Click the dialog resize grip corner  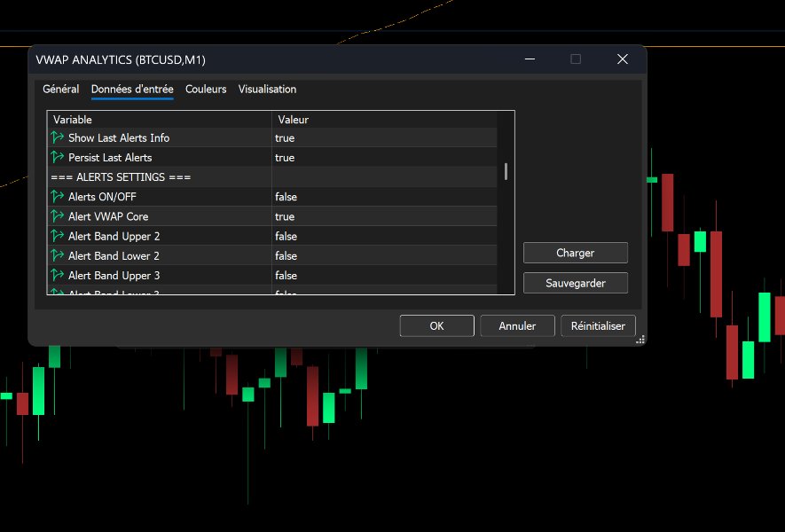(x=640, y=340)
